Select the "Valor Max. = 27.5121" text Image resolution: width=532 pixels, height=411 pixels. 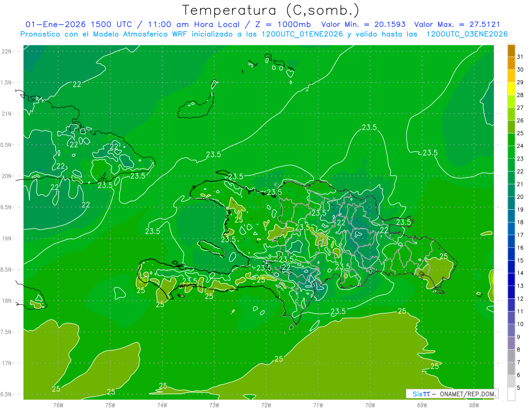[457, 24]
